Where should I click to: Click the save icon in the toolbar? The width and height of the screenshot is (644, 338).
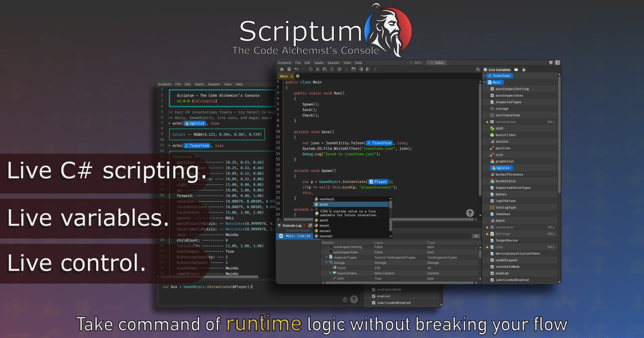(x=353, y=69)
